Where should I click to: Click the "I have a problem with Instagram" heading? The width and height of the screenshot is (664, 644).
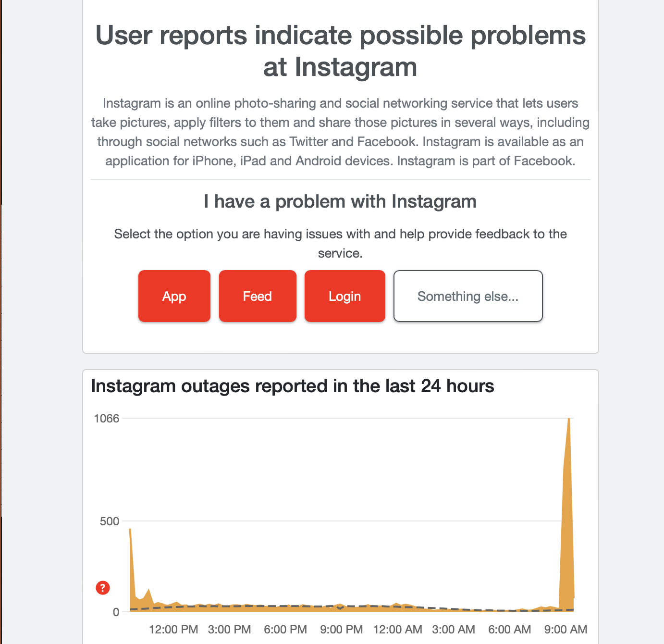pos(340,201)
